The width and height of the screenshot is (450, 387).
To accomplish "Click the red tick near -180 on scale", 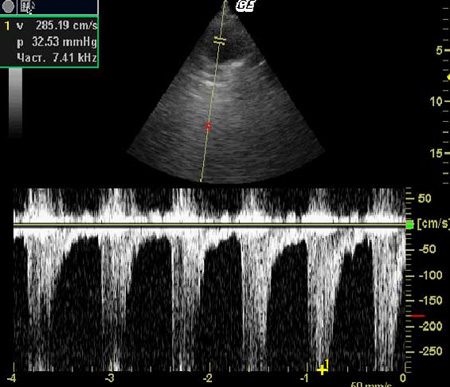I will 418,315.
